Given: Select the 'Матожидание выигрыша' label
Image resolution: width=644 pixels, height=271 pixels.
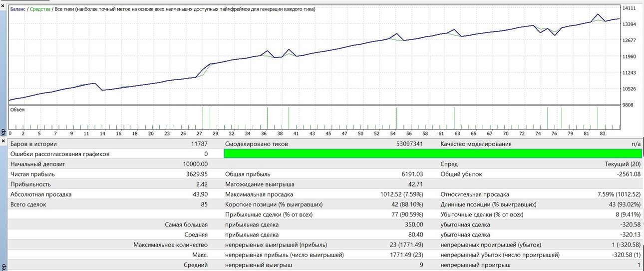Looking at the screenshot, I should point(260,184).
